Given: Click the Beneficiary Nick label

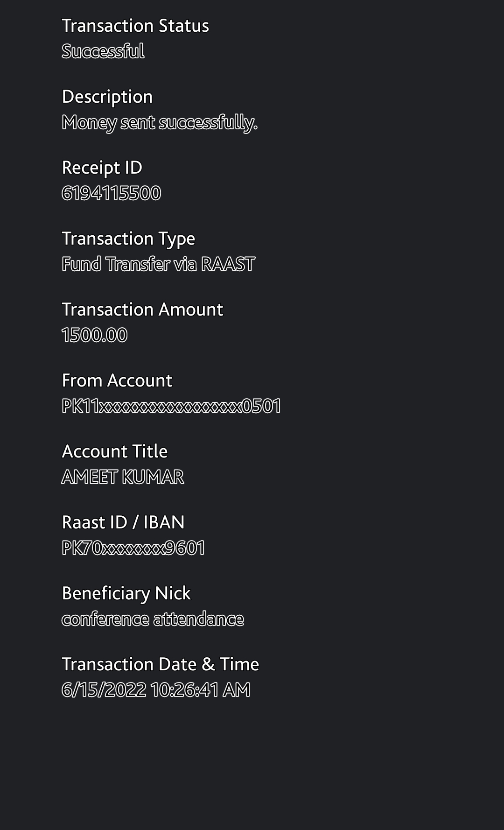Looking at the screenshot, I should click(x=126, y=593).
